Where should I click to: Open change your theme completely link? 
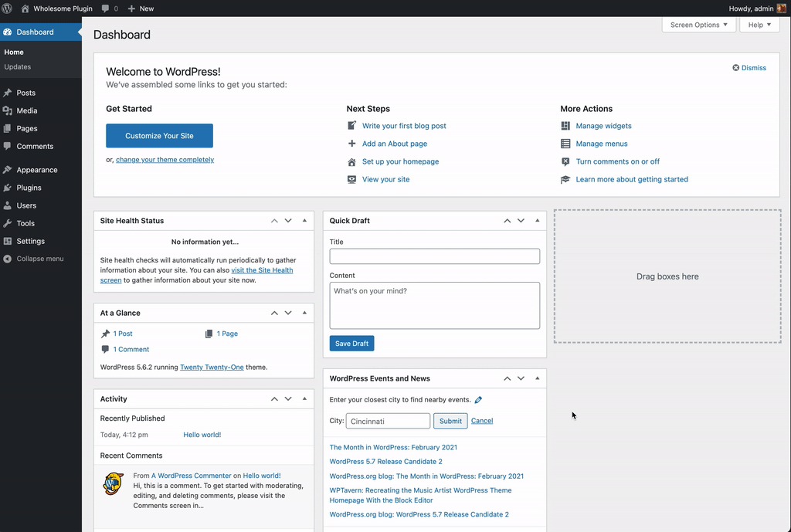tap(165, 159)
